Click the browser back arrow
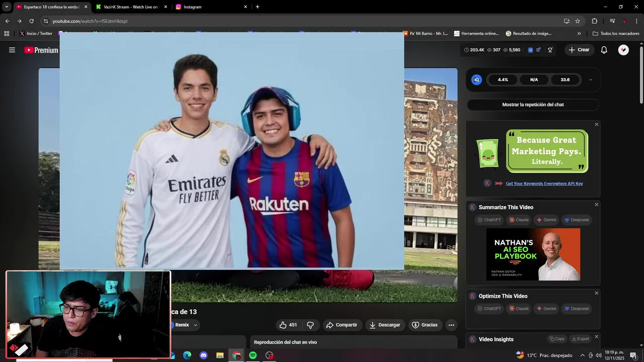Viewport: 644px width, 362px height. click(x=7, y=21)
